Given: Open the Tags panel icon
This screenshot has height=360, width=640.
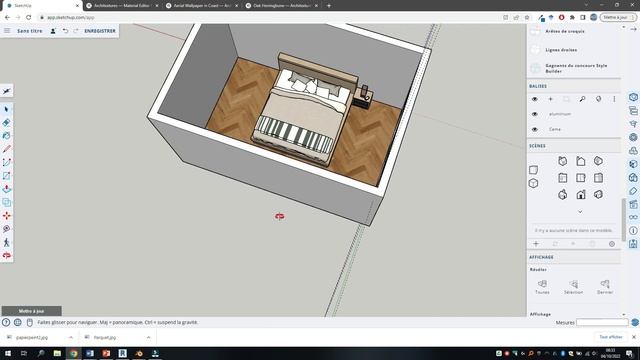Looking at the screenshot, I should tap(633, 191).
